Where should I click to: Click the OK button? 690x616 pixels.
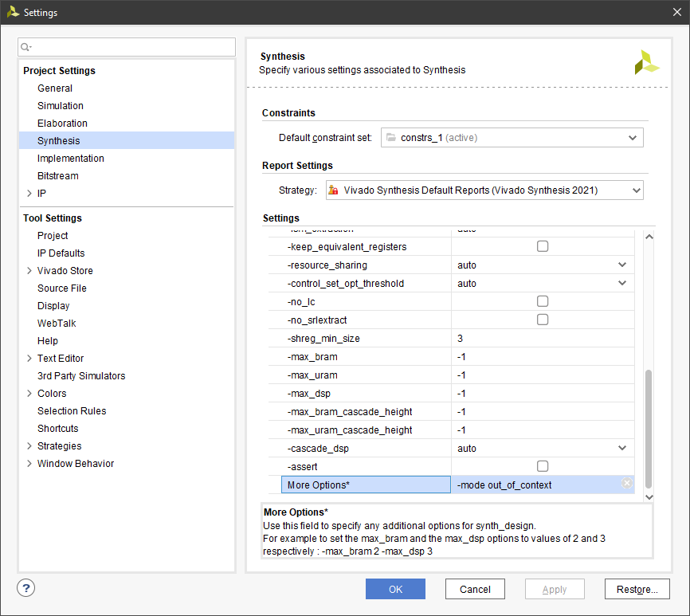coord(395,590)
